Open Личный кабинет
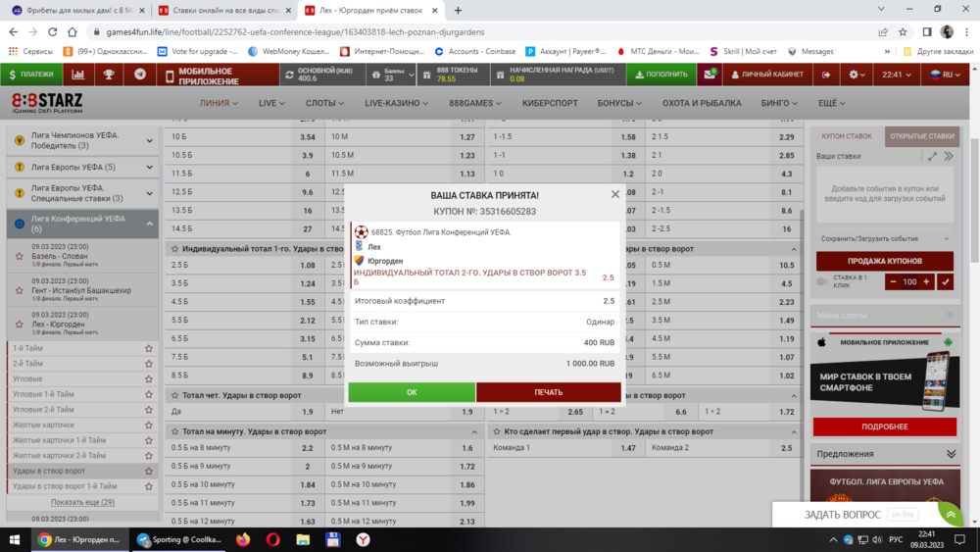 (x=767, y=75)
